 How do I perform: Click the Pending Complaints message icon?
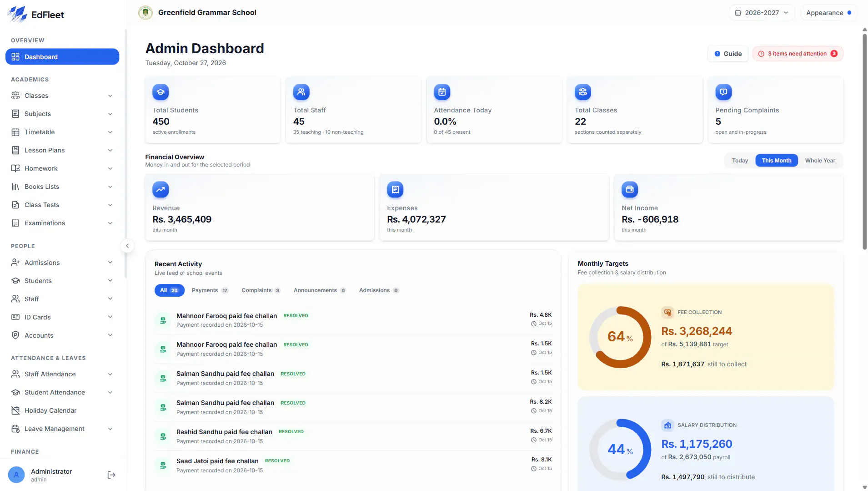[723, 92]
